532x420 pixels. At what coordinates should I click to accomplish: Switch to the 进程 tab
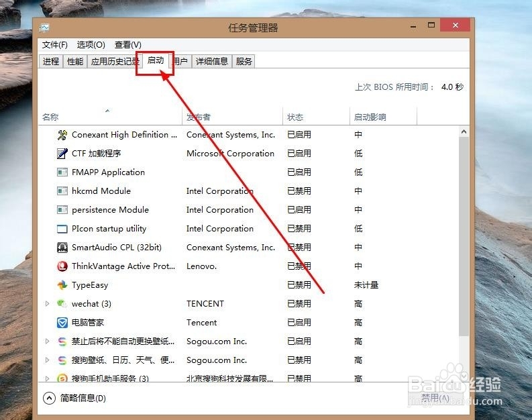click(x=51, y=62)
